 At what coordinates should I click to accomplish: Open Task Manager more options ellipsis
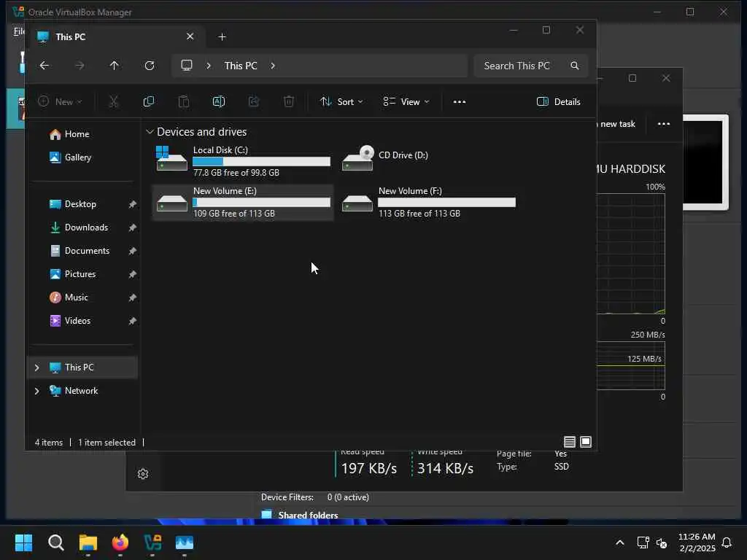tap(664, 124)
